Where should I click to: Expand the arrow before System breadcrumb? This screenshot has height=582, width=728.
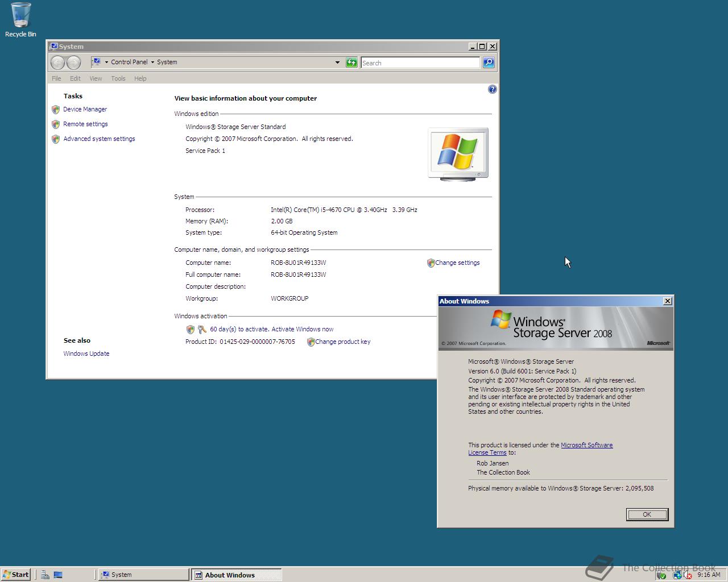152,63
